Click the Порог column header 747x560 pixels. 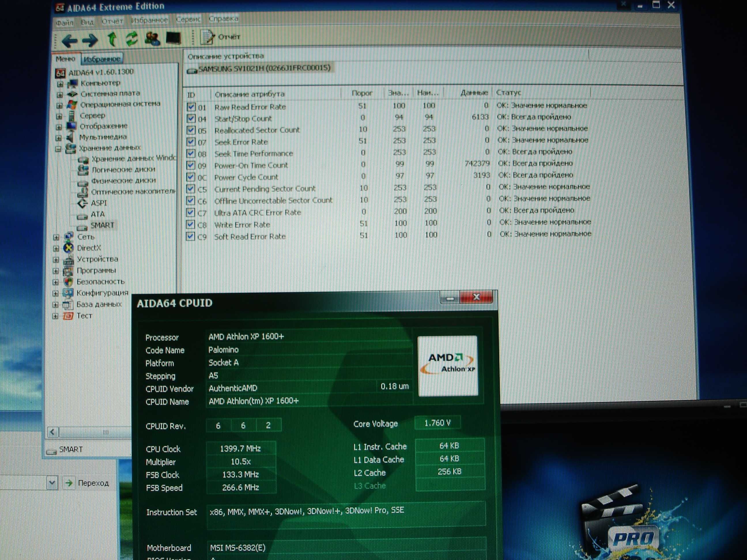point(362,93)
